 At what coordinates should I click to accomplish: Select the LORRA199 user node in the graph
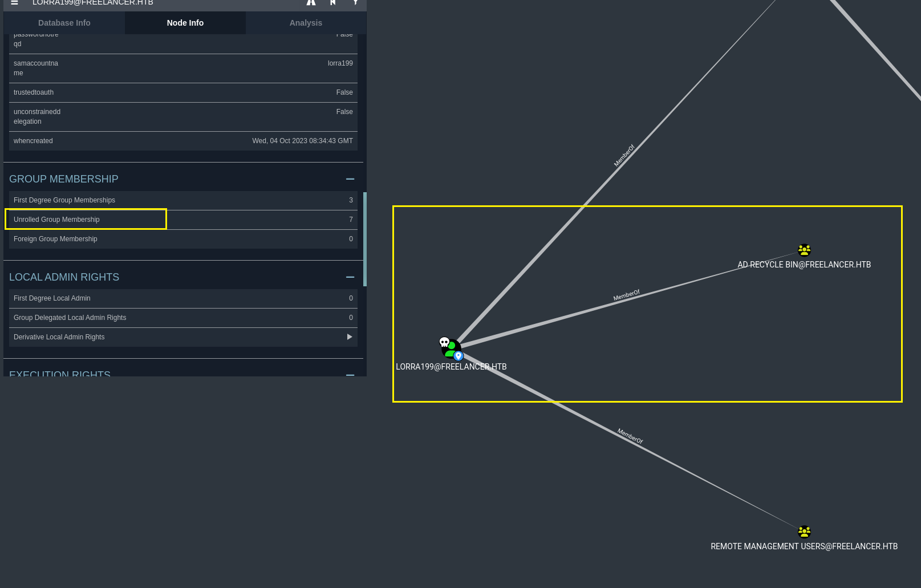[451, 348]
